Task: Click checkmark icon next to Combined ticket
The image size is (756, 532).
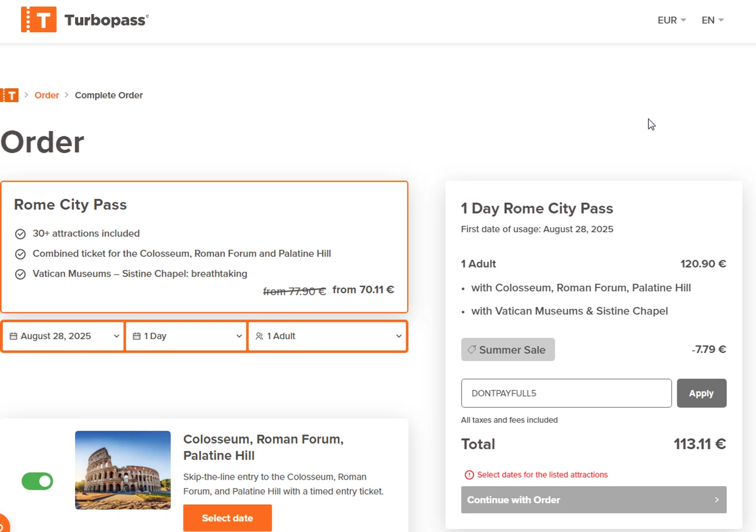Action: (20, 254)
